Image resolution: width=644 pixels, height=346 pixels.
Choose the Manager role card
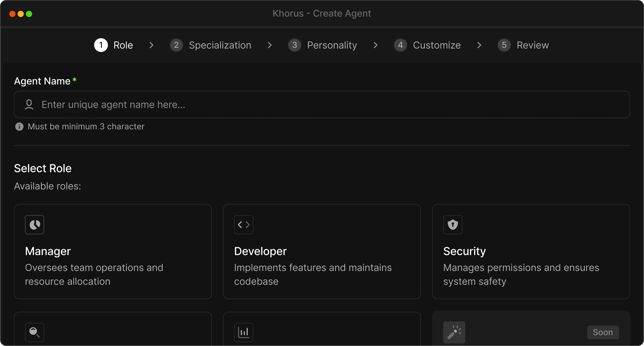pos(113,252)
